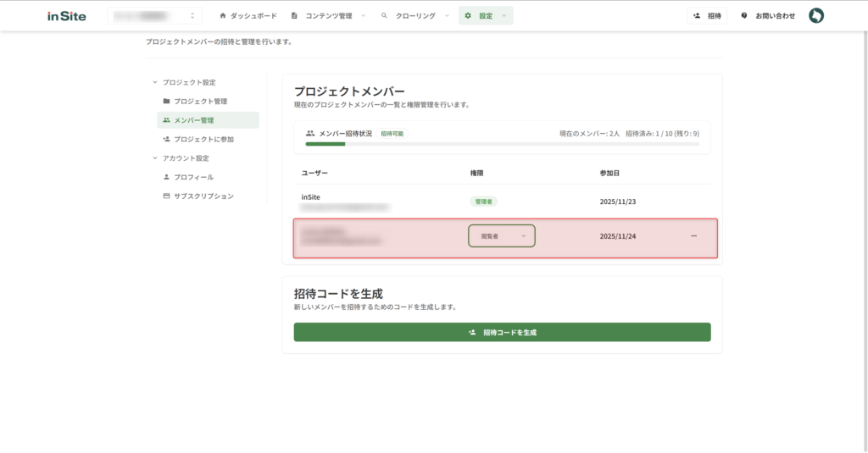
Task: Open コンテンツ管理 menu
Action: 328,16
